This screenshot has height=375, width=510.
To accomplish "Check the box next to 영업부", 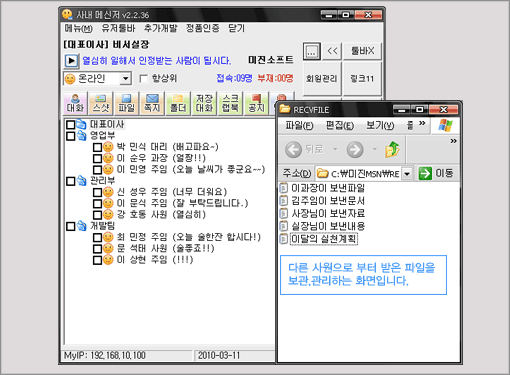I will pyautogui.click(x=71, y=136).
